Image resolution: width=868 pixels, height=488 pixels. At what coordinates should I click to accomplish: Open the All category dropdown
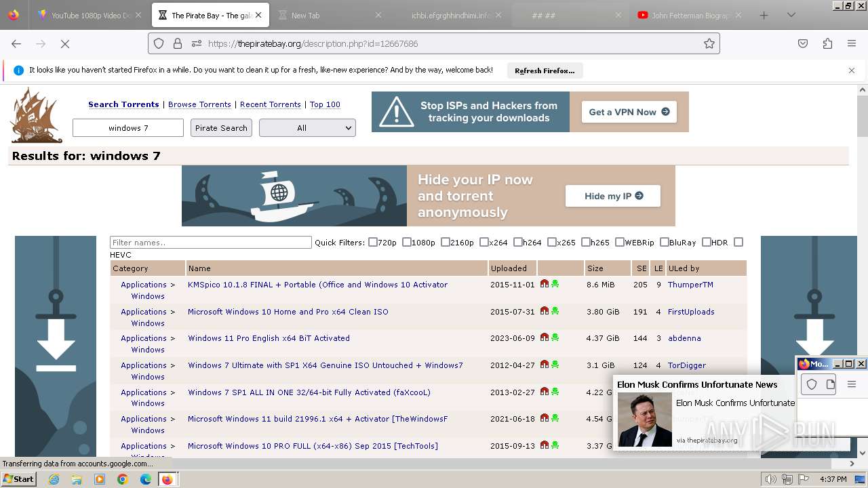(x=307, y=128)
